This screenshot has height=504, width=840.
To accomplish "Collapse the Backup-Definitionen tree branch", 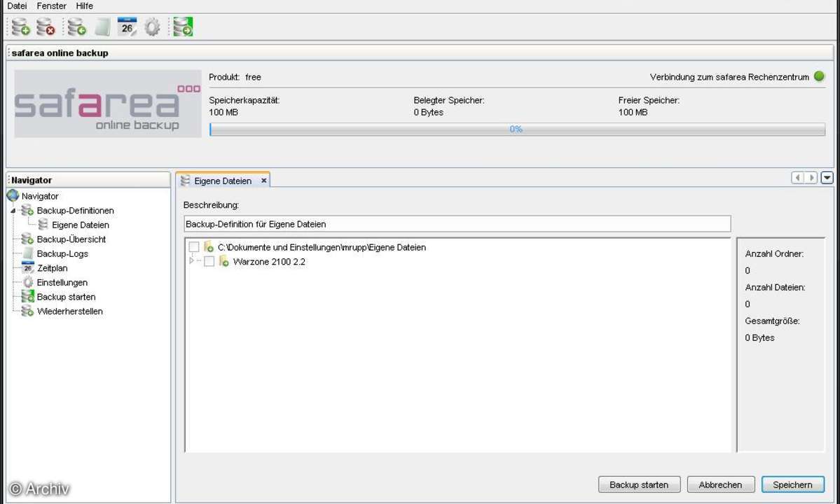I will point(15,210).
